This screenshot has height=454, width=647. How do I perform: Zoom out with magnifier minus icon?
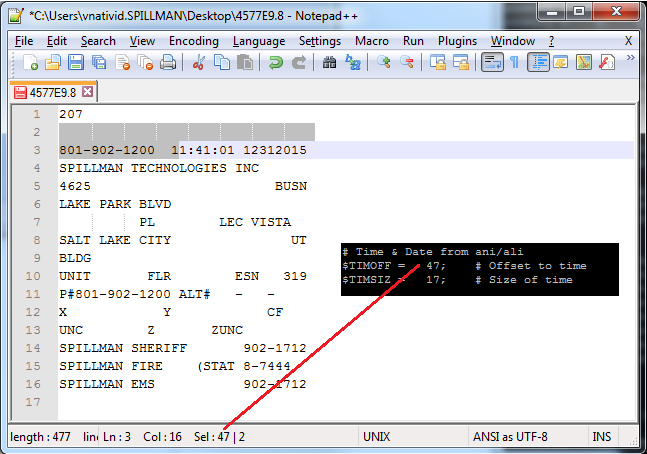(407, 63)
